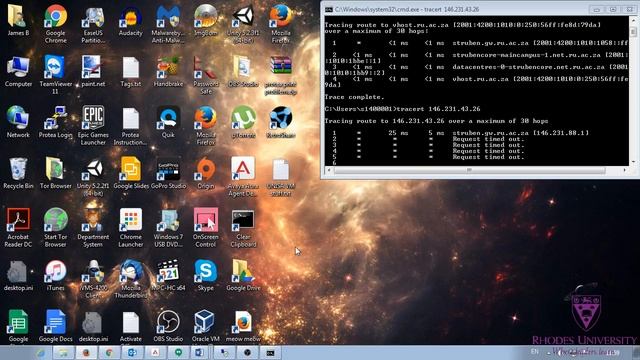The height and width of the screenshot is (360, 640).
Task: Launch HandBrake pineapple icon
Action: click(x=168, y=71)
